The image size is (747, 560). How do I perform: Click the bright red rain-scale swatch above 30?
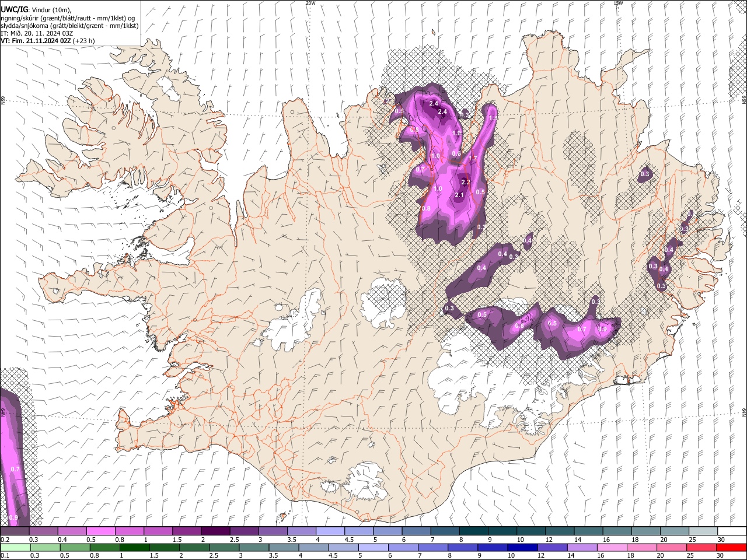732,547
